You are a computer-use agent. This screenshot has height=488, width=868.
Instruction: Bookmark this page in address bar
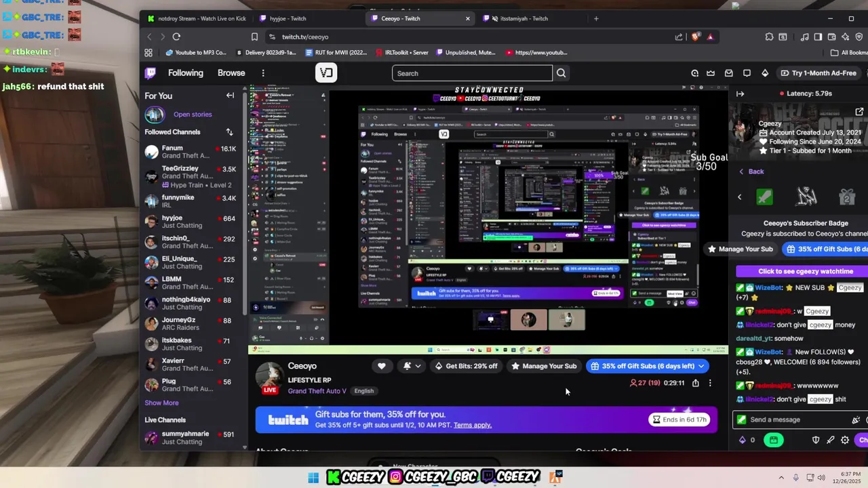(254, 37)
